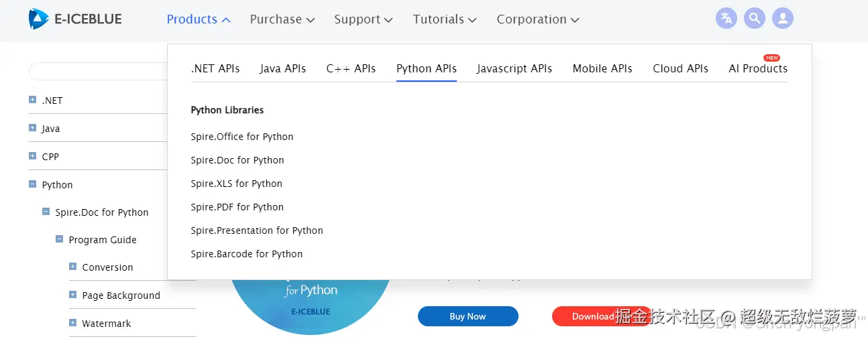Expand the Watermark tree item
Image resolution: width=868 pixels, height=337 pixels.
coord(72,323)
